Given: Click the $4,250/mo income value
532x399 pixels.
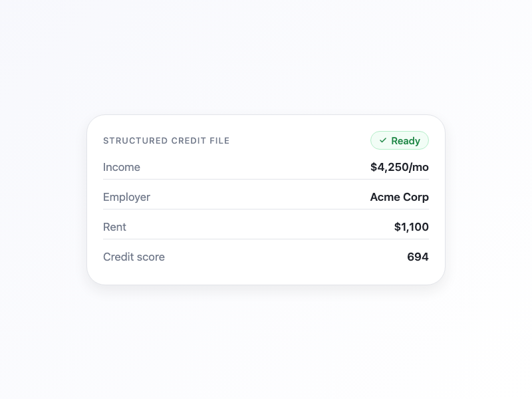Looking at the screenshot, I should 400,167.
